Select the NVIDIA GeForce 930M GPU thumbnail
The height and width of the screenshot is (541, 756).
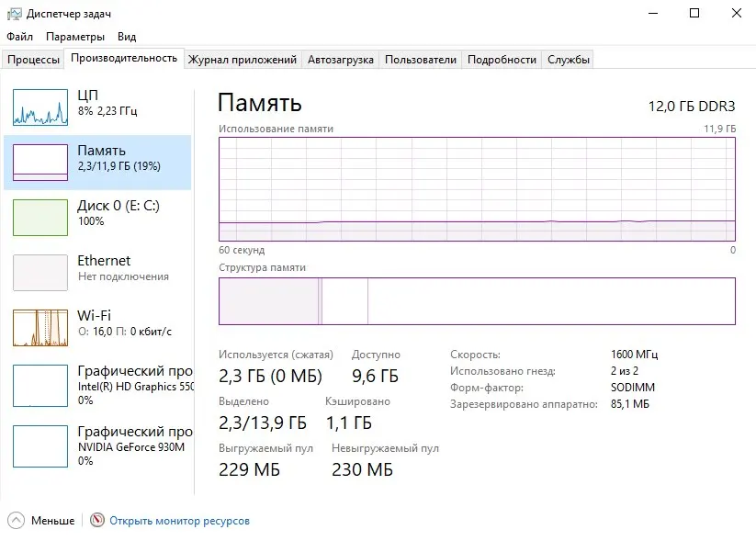(40, 444)
